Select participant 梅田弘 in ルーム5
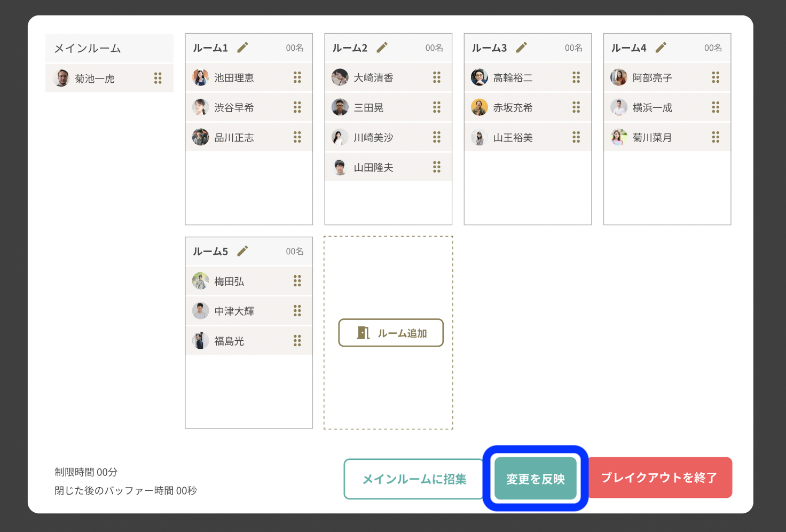The height and width of the screenshot is (532, 786). pos(230,281)
